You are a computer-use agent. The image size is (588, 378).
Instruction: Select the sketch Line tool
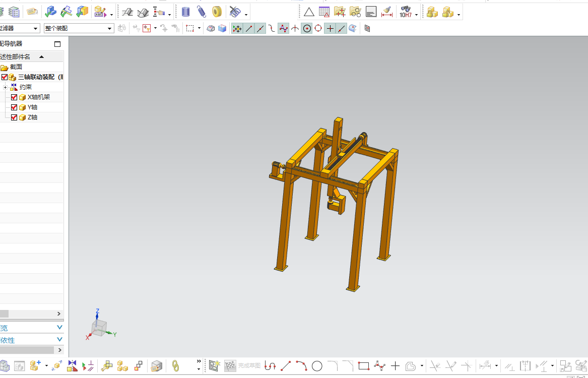coord(286,365)
